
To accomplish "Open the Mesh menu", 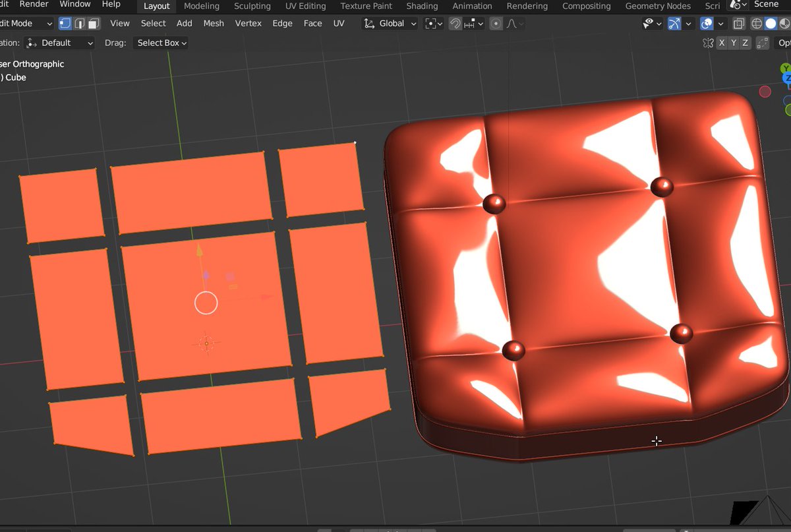I will point(214,23).
